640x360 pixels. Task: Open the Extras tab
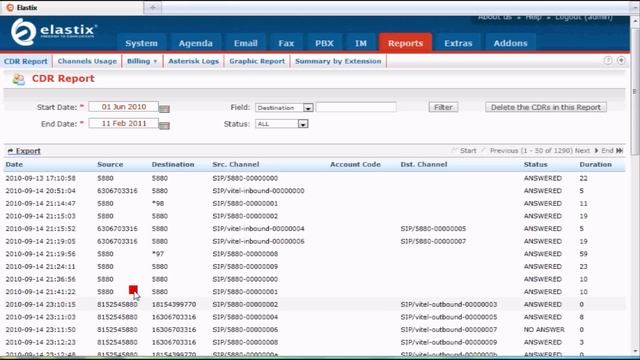coord(458,43)
